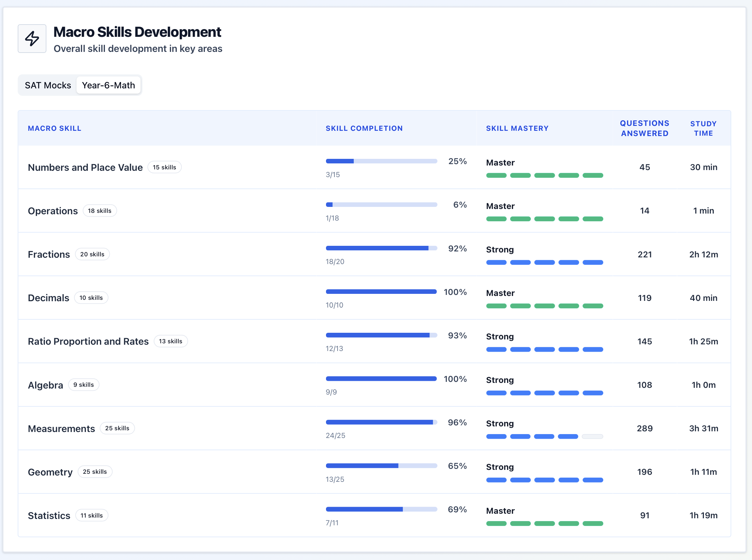
Task: Switch to the SAT Mocks tab
Action: [48, 85]
